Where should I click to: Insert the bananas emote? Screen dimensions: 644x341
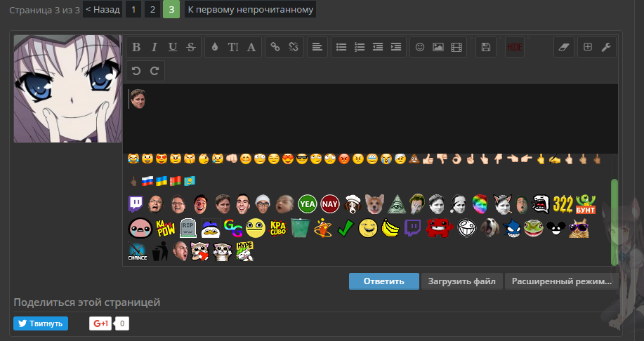click(390, 228)
